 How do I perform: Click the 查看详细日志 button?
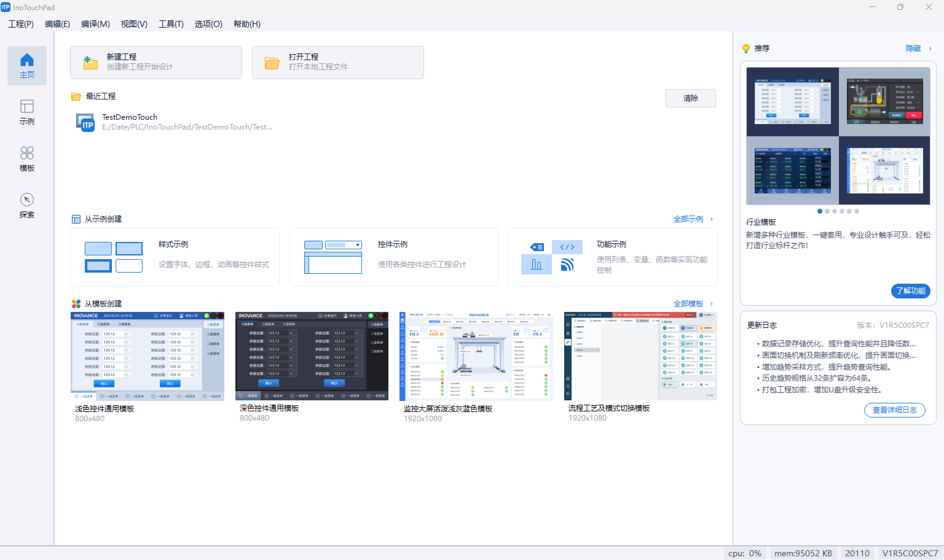[x=894, y=410]
